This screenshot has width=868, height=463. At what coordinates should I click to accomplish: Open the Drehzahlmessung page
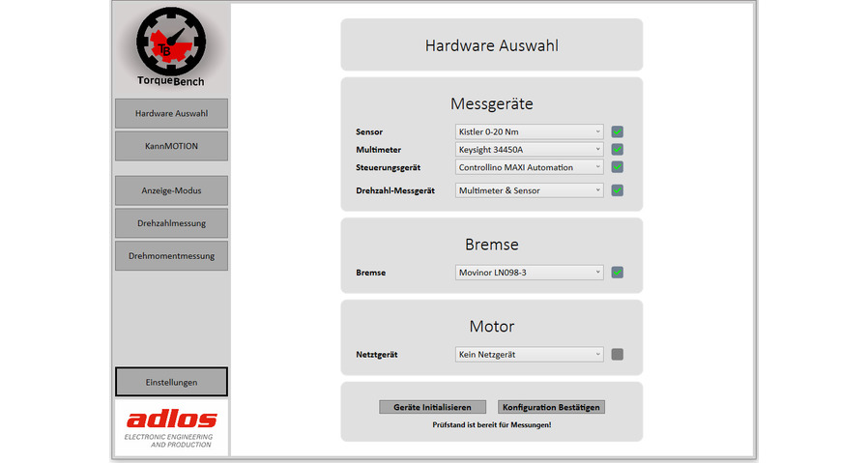(x=171, y=223)
